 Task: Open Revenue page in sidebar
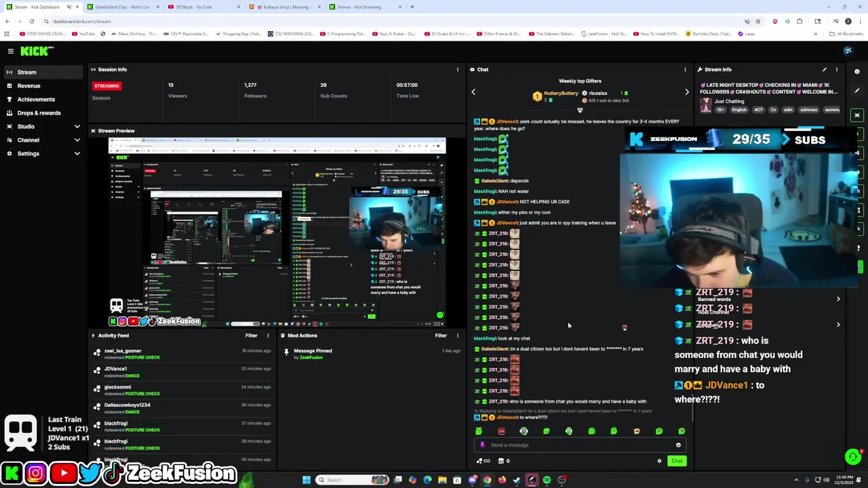[42, 86]
